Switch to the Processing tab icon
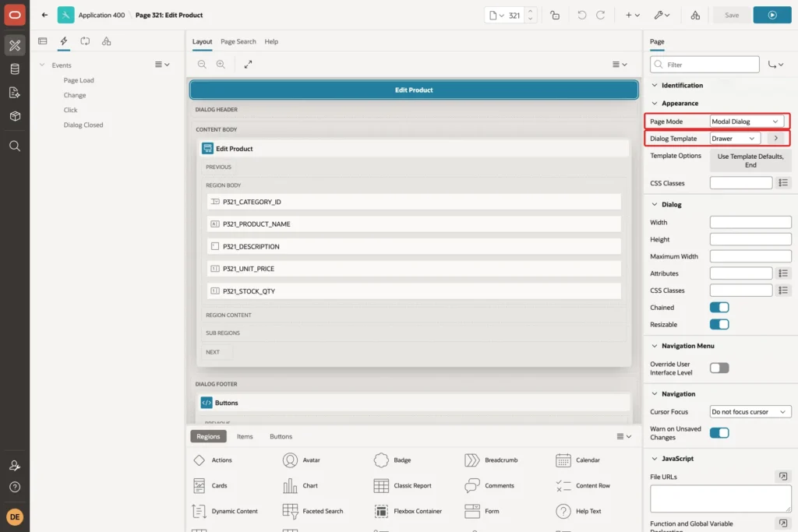The height and width of the screenshot is (532, 798). 85,41
